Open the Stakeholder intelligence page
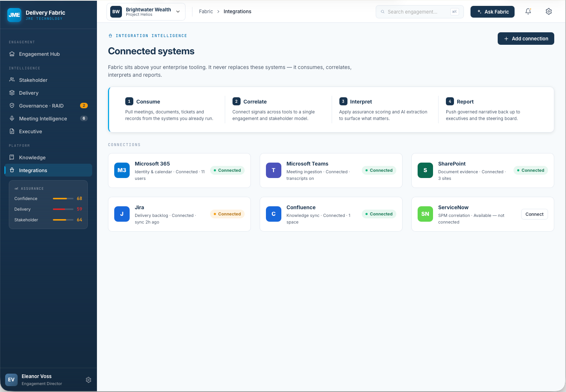 pyautogui.click(x=48, y=80)
